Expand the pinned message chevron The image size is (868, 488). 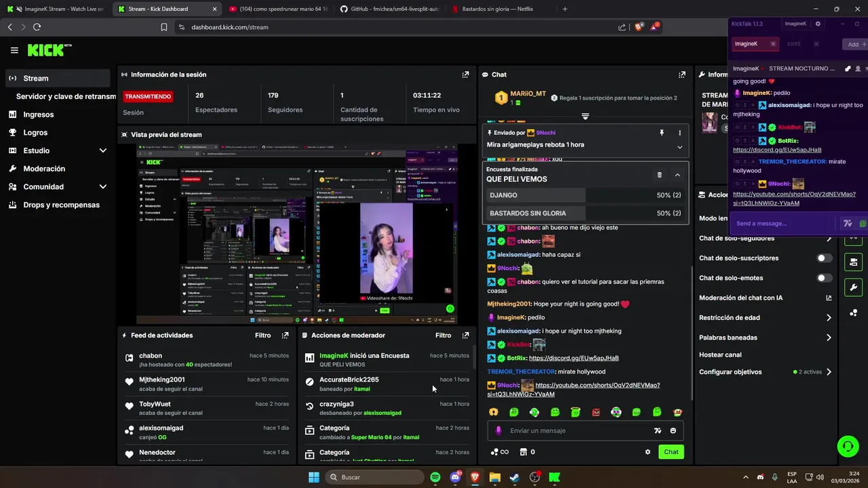click(679, 147)
